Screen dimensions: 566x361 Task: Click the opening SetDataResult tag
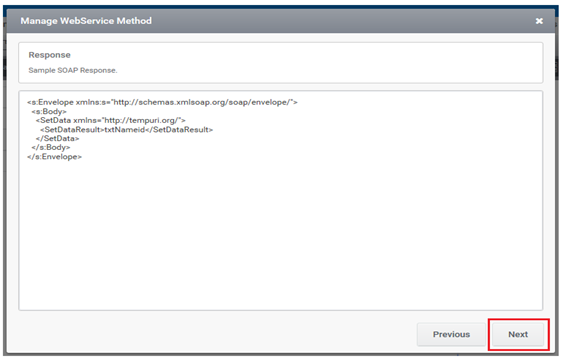coord(72,130)
